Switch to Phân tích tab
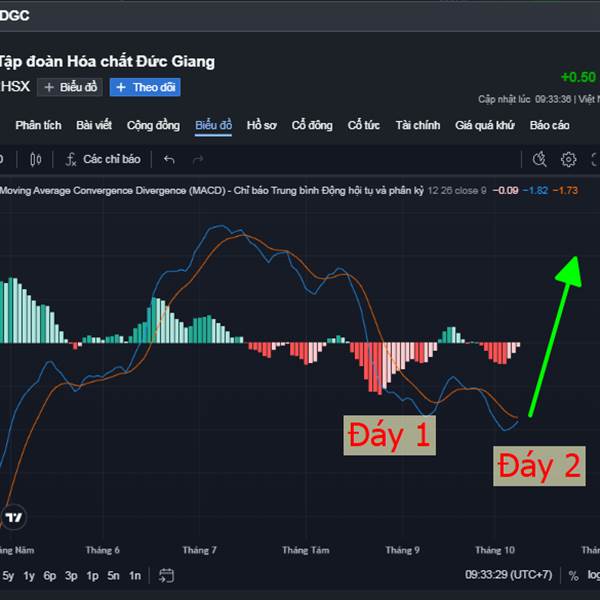Image resolution: width=600 pixels, height=600 pixels. point(38,126)
